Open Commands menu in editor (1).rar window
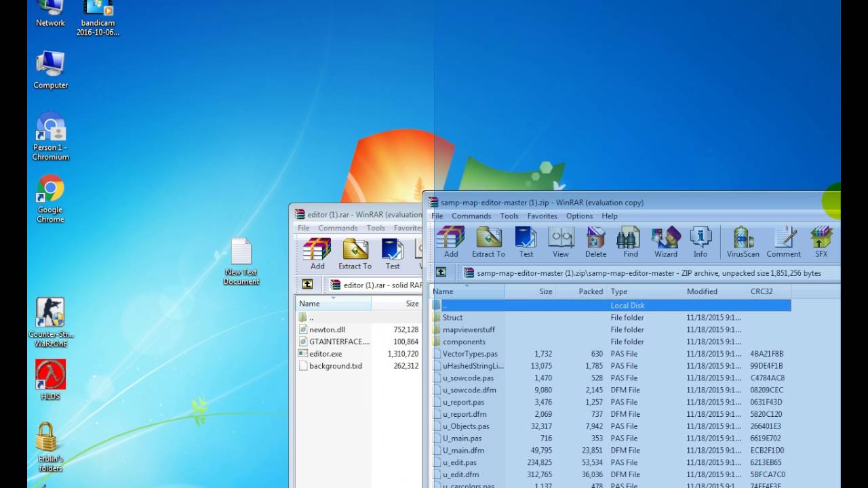The width and height of the screenshot is (868, 488). (338, 228)
